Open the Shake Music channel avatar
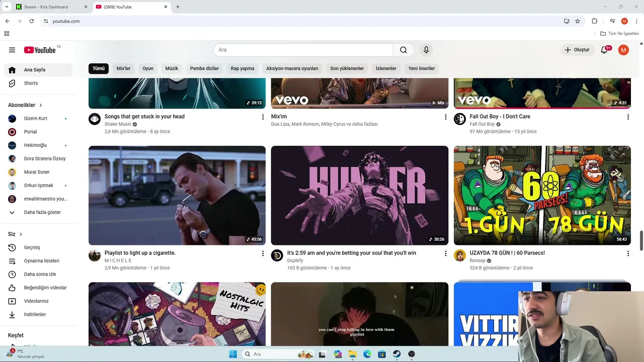This screenshot has width=644, height=362. tap(95, 119)
